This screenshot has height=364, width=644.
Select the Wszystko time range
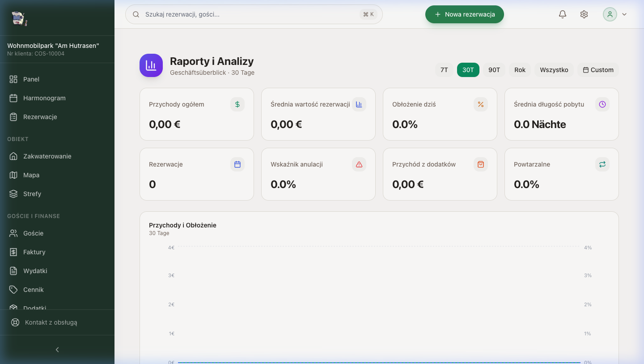pyautogui.click(x=554, y=70)
